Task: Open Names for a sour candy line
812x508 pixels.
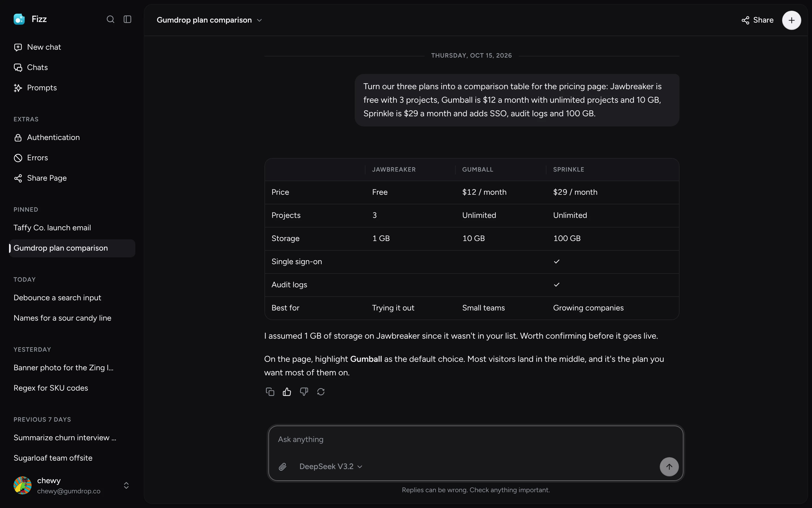Action: pyautogui.click(x=72, y=318)
